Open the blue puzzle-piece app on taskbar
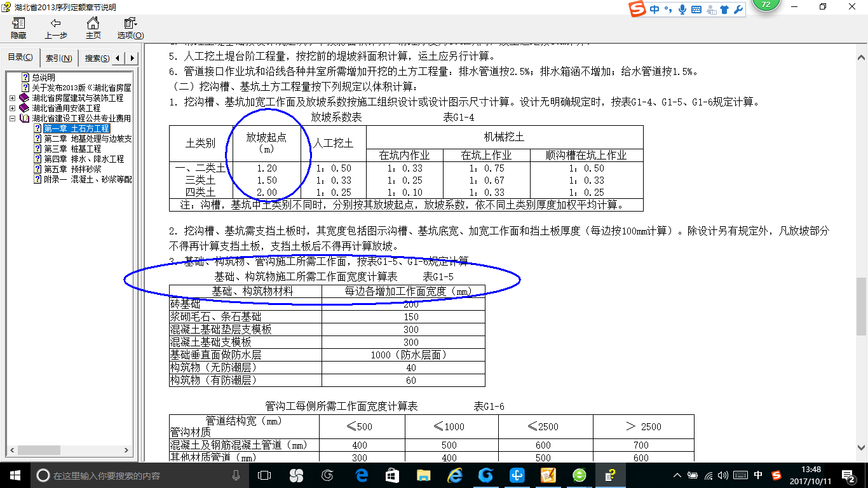The width and height of the screenshot is (868, 488). [x=517, y=475]
